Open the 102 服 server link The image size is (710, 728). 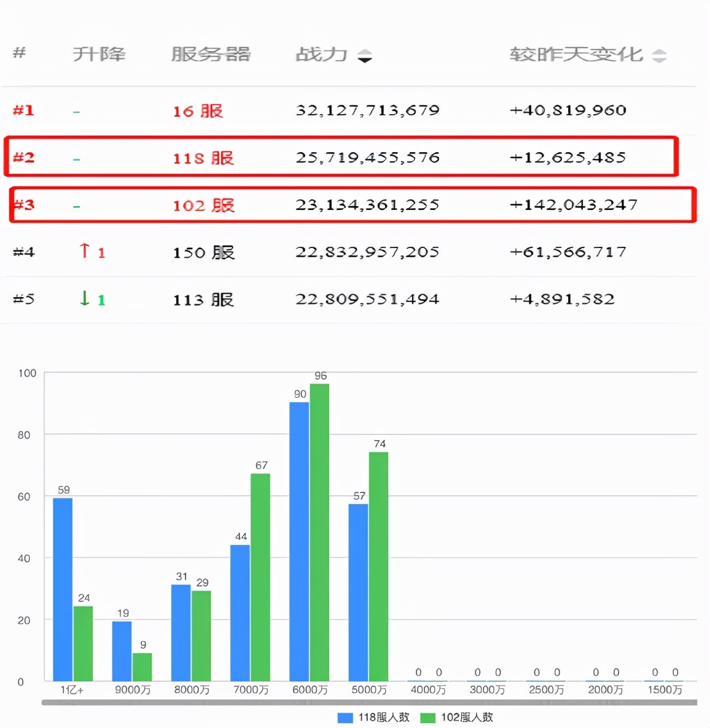click(x=204, y=205)
